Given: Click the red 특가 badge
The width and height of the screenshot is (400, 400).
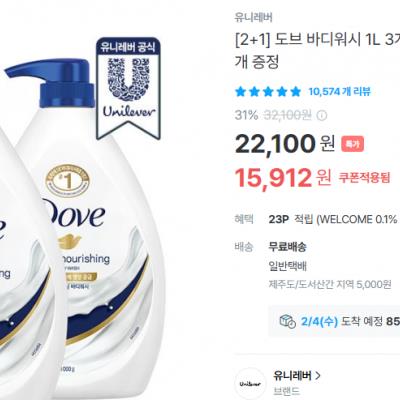Looking at the screenshot, I should 352,144.
